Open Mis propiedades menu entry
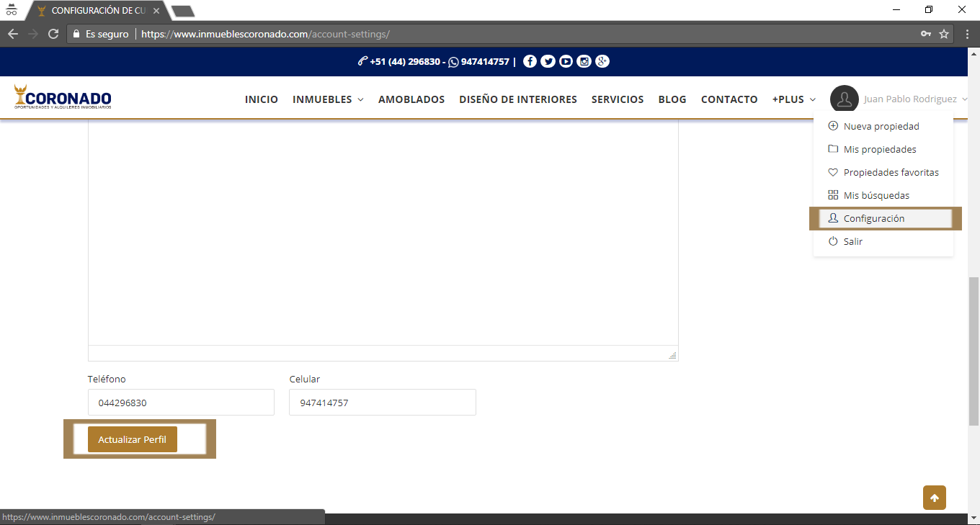980x525 pixels. pyautogui.click(x=879, y=149)
